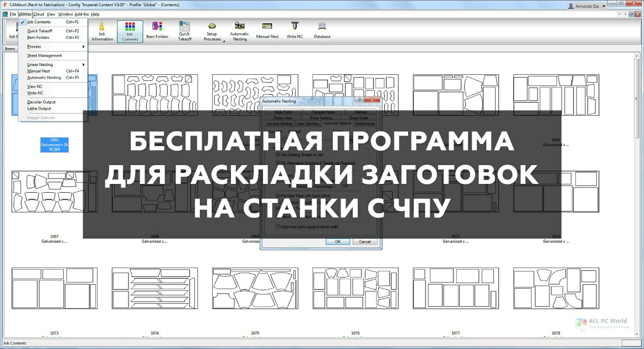
Task: Expand the Setup Processes dropdown arrow
Action: pos(224,40)
